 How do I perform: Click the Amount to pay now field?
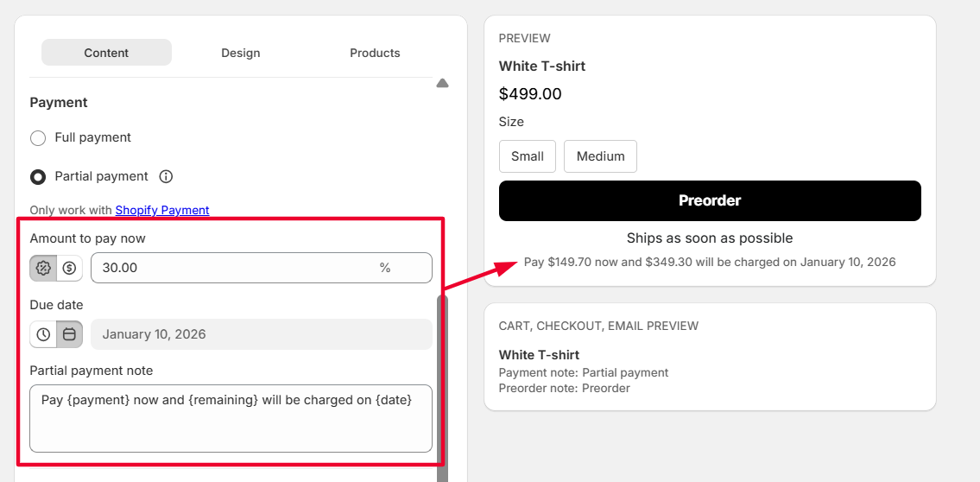pos(233,268)
